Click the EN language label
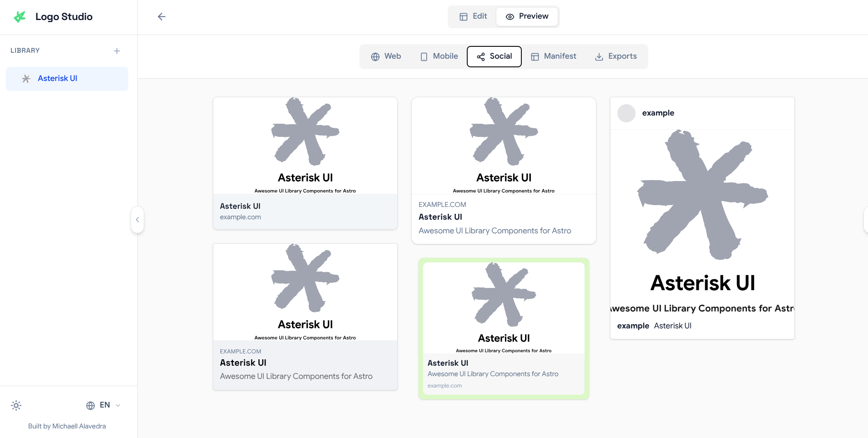This screenshot has width=868, height=438. coord(105,405)
